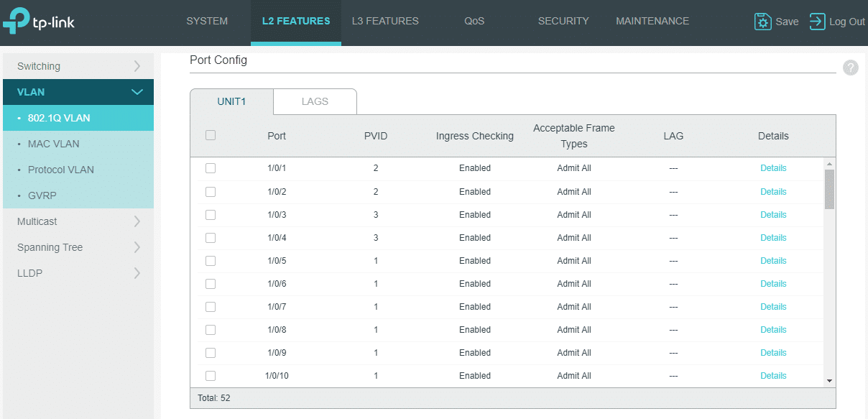Image resolution: width=868 pixels, height=419 pixels.
Task: Expand the LLDP sidebar section
Action: tap(78, 273)
